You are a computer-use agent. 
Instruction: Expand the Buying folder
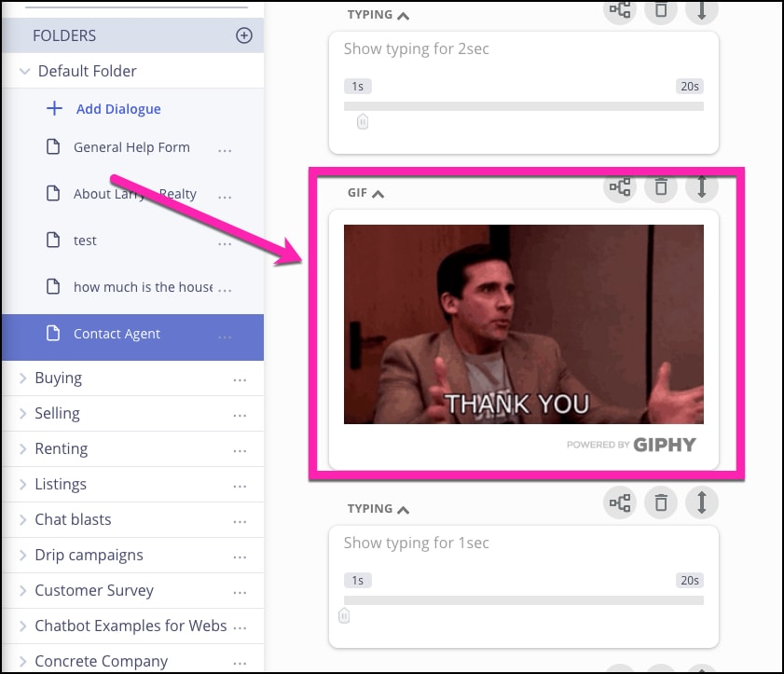[x=21, y=378]
